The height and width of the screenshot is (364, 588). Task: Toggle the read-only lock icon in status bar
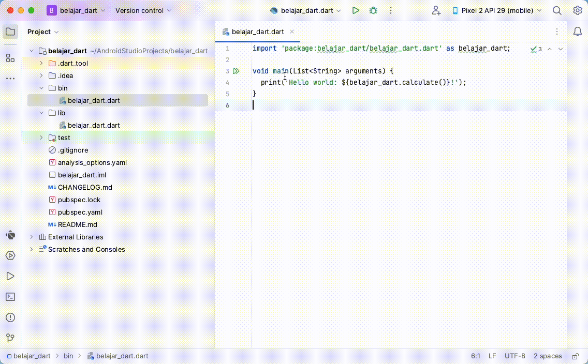click(575, 356)
